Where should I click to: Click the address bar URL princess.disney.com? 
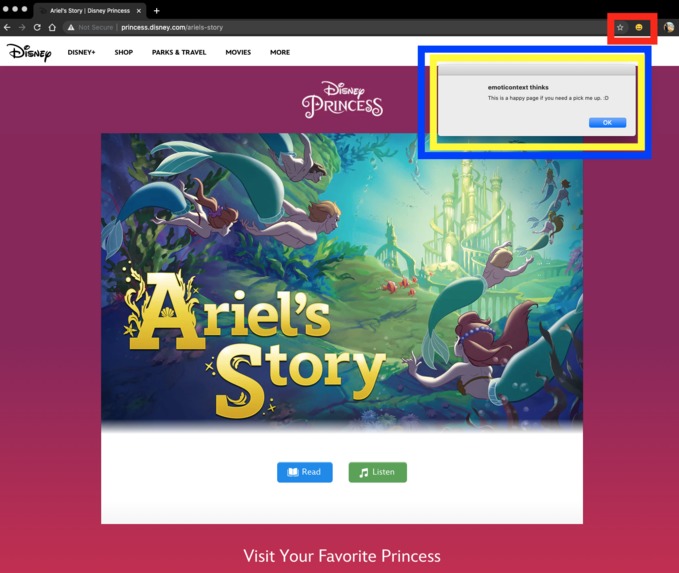(172, 27)
